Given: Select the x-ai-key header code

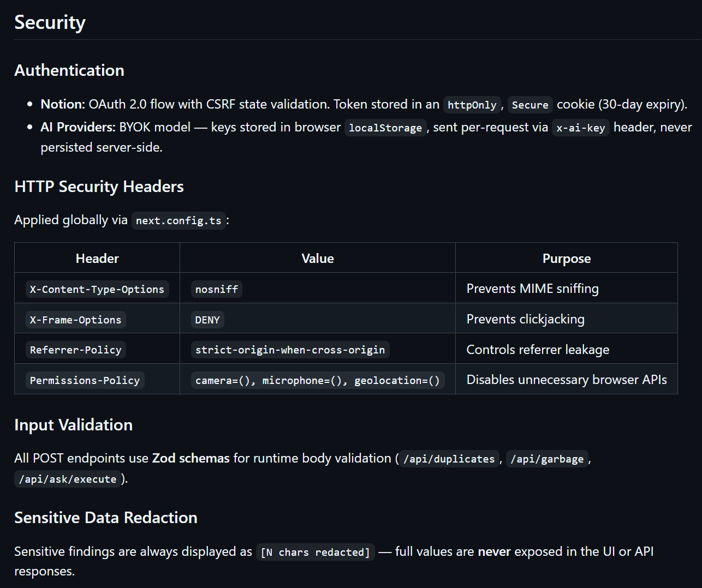Looking at the screenshot, I should tap(580, 128).
